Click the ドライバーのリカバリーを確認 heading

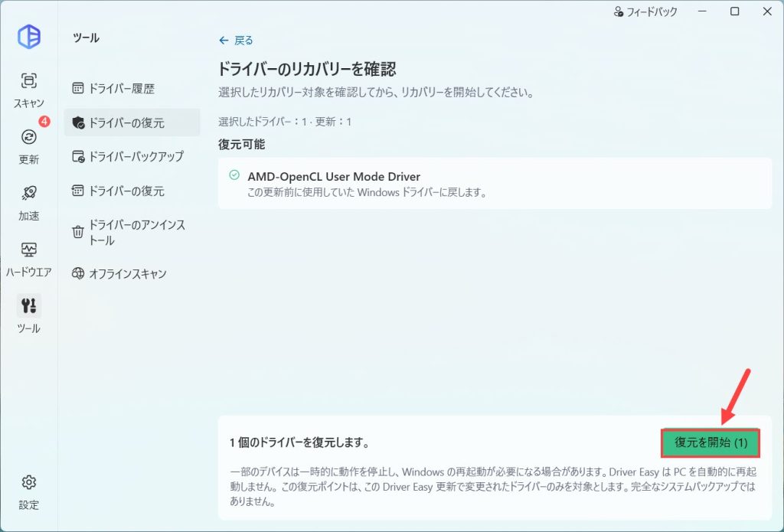pos(307,69)
